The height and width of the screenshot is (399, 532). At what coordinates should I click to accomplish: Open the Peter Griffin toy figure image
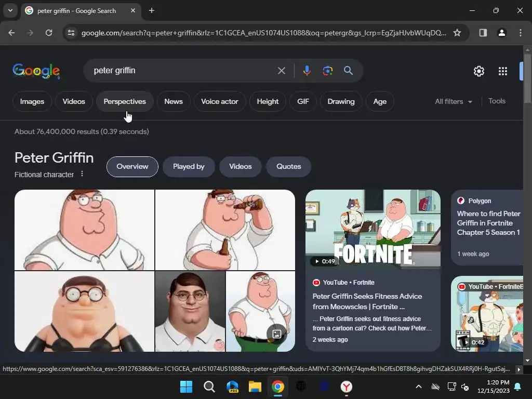pos(84,312)
